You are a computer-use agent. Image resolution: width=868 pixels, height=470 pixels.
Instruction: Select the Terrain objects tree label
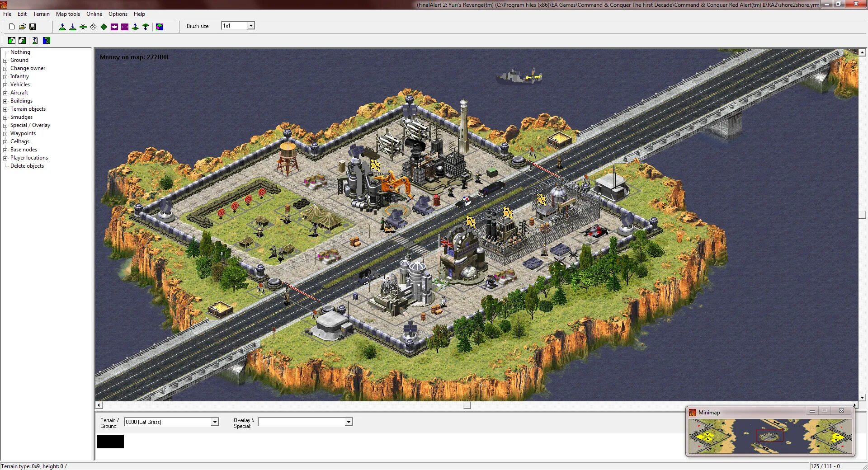pos(28,109)
